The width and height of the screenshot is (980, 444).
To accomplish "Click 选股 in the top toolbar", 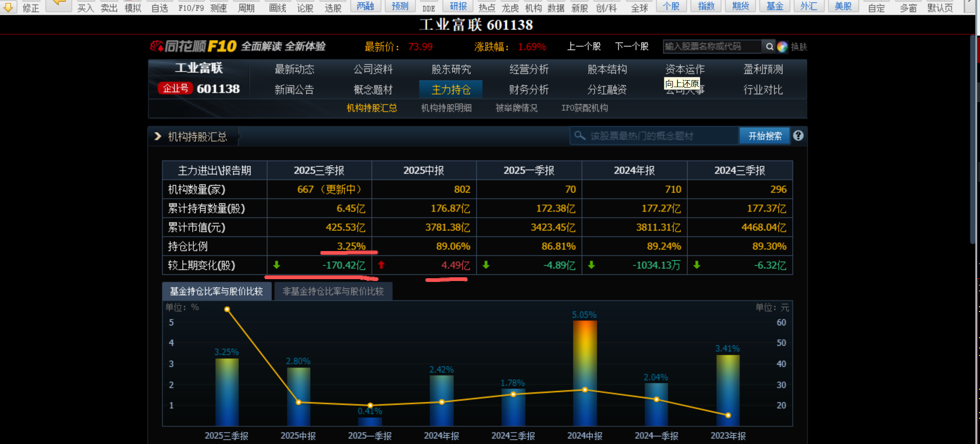I will [333, 8].
